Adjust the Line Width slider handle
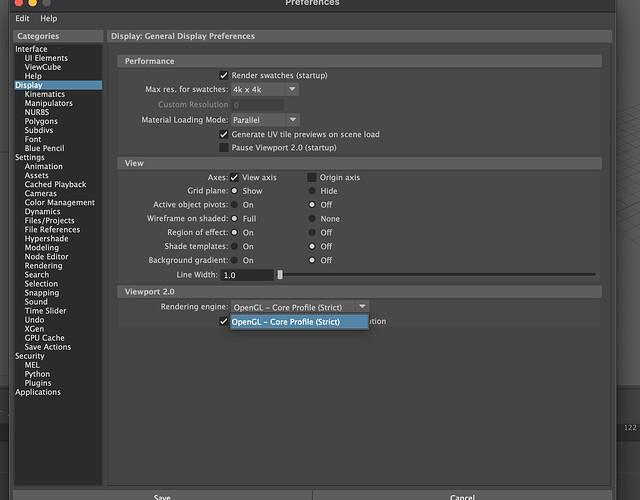This screenshot has width=640, height=500. click(280, 275)
